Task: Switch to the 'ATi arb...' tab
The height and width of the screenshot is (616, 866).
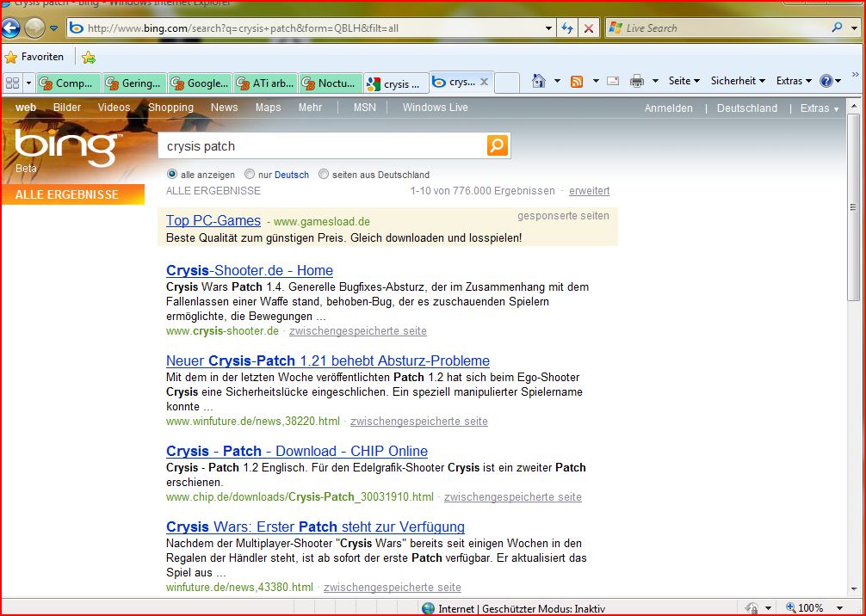Action: coord(266,83)
